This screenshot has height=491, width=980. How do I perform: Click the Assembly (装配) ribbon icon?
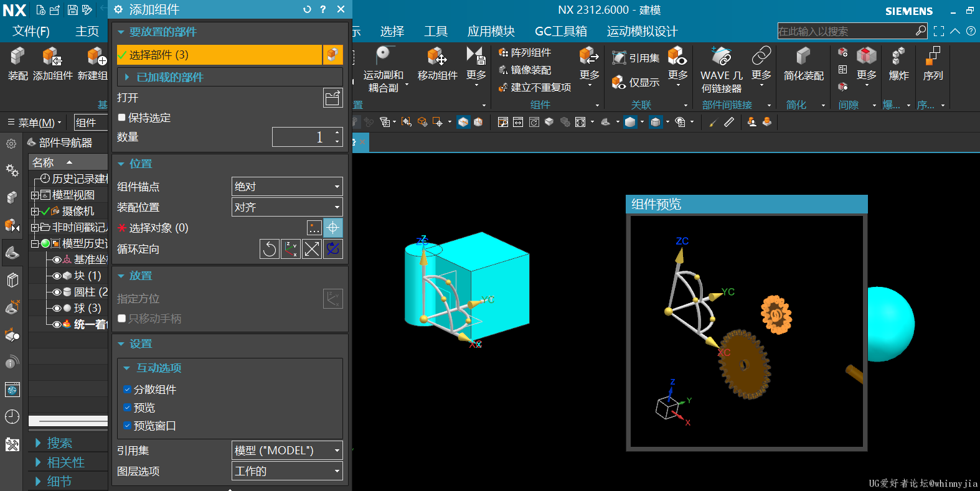coord(17,57)
